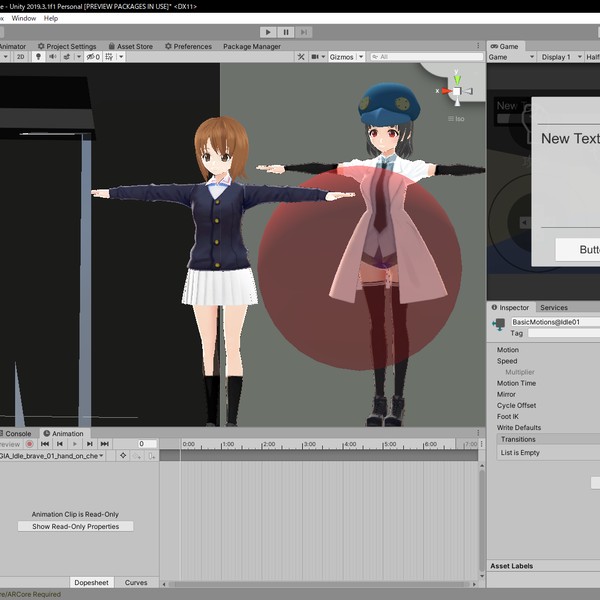Open the Help menu

[51, 18]
